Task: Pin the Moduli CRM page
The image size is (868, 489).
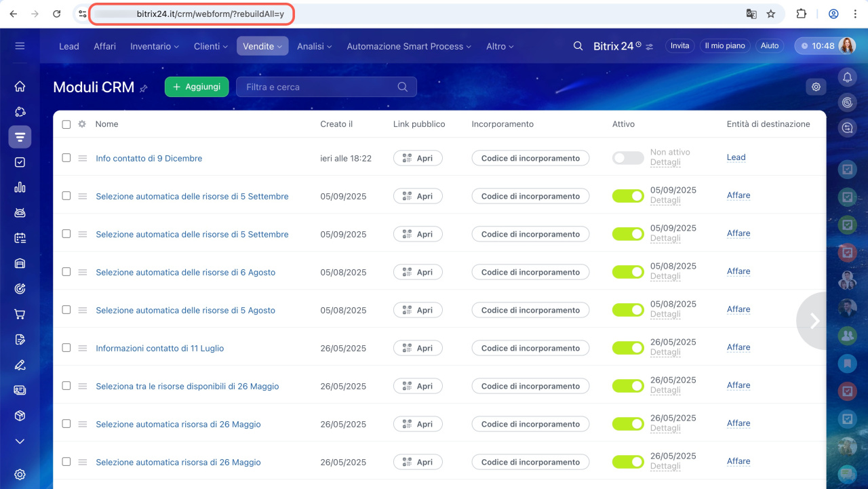Action: 143,88
